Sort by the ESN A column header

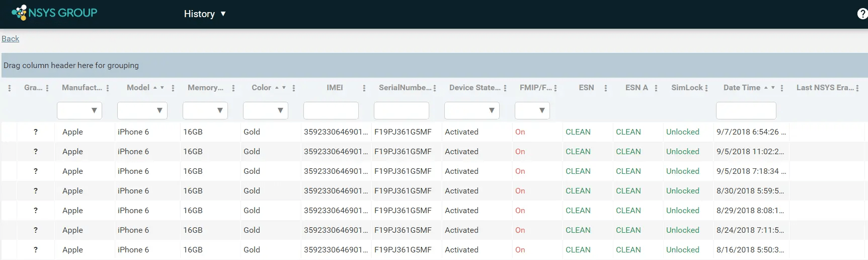click(x=637, y=88)
